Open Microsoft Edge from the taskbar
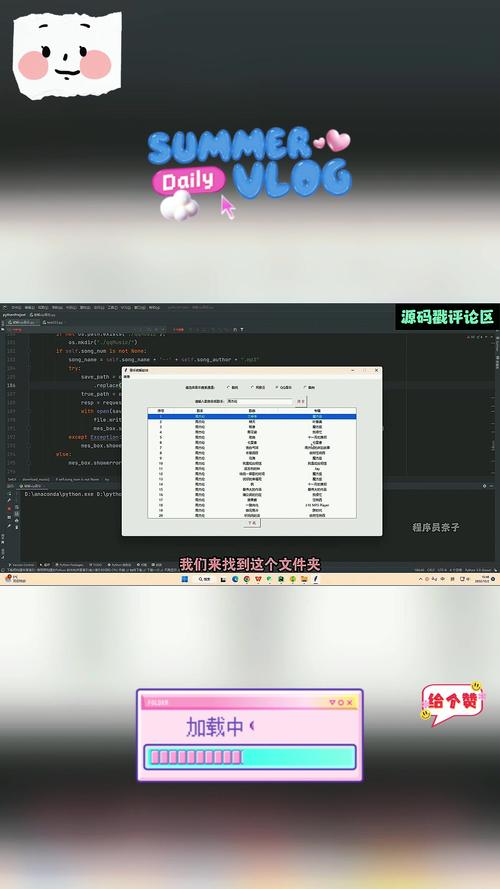Viewport: 500px width, 889px height. (235, 579)
